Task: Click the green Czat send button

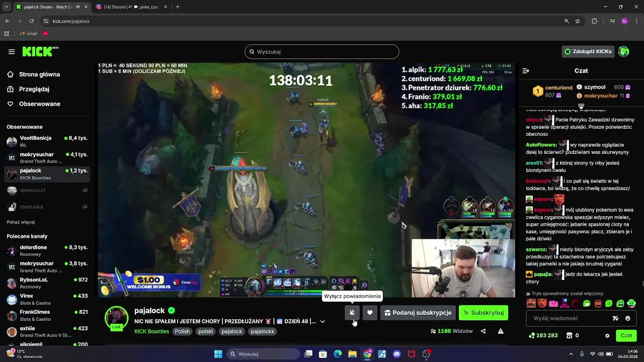Action: [626, 335]
